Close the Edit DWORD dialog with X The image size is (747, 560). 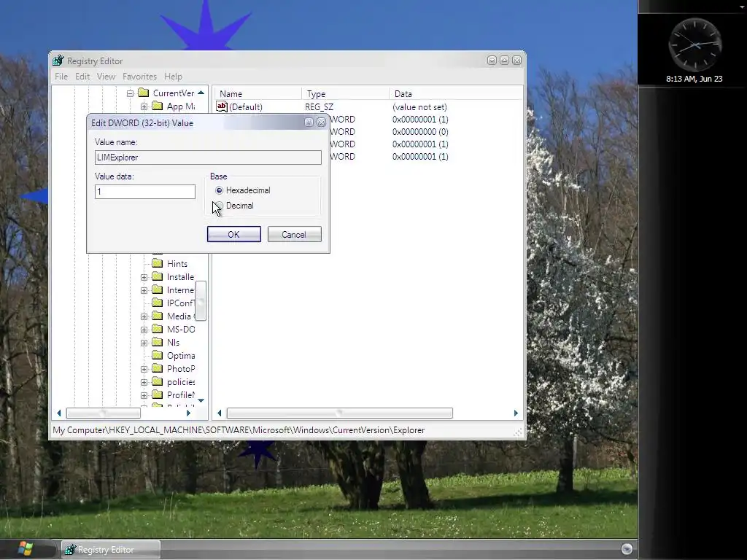(x=322, y=122)
